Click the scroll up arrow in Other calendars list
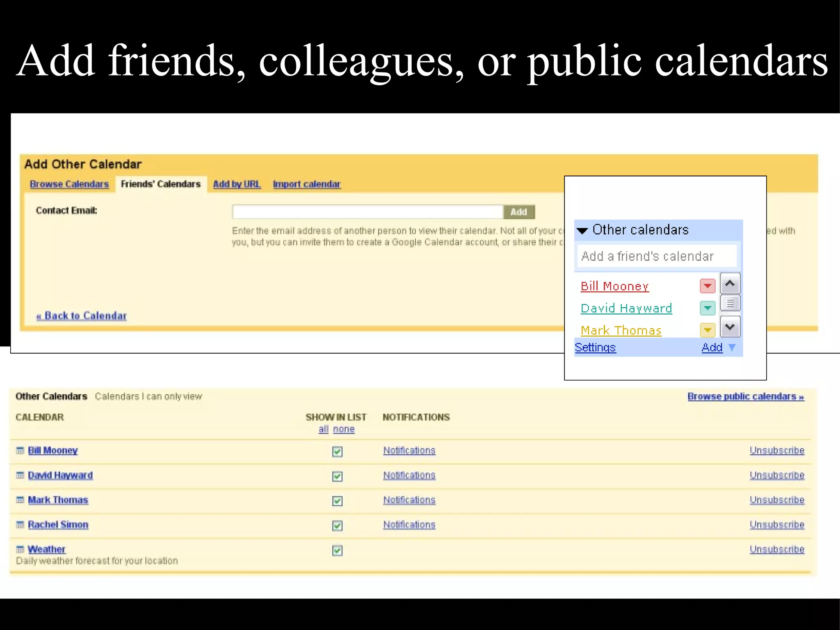The image size is (840, 630). (x=730, y=283)
